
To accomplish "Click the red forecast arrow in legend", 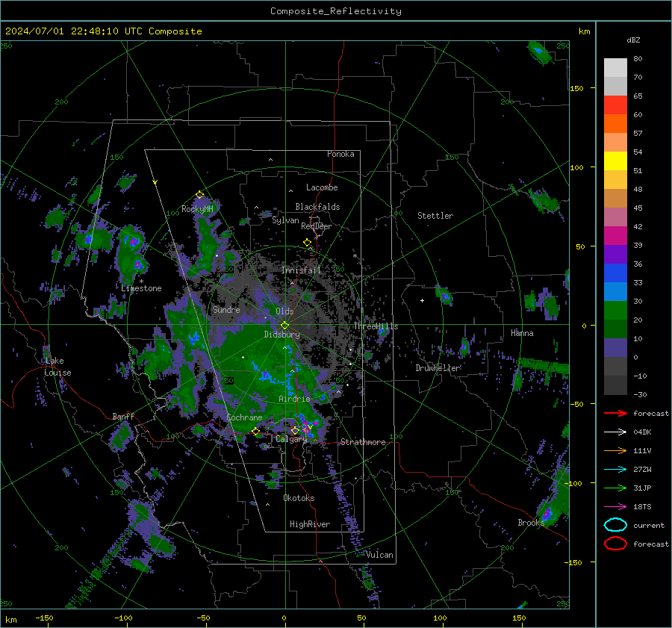I will pos(615,413).
